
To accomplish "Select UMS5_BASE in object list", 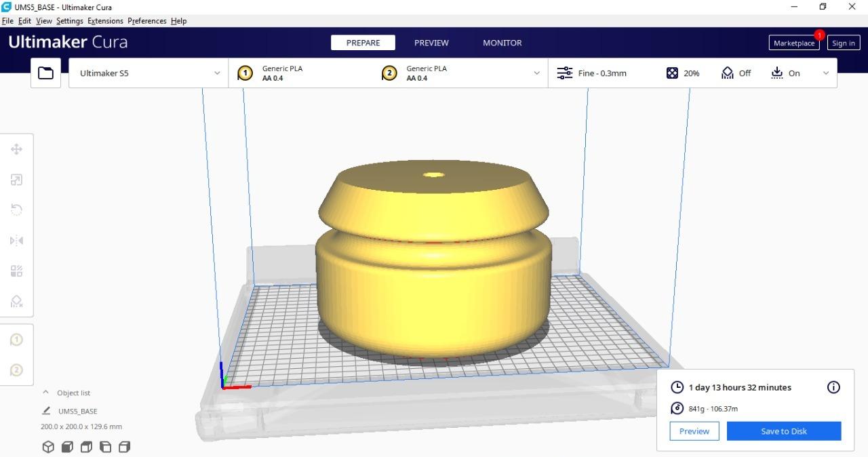I will [x=77, y=411].
